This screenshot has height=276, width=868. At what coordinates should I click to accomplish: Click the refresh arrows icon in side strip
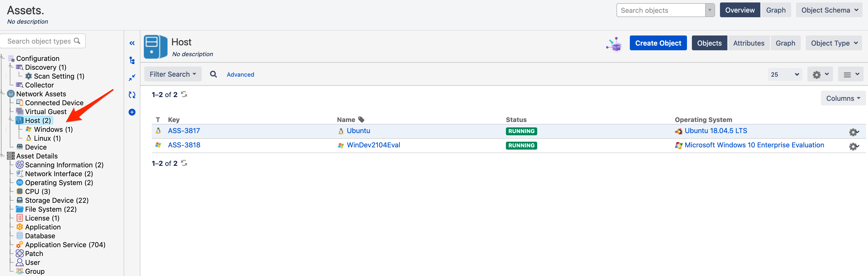[132, 95]
